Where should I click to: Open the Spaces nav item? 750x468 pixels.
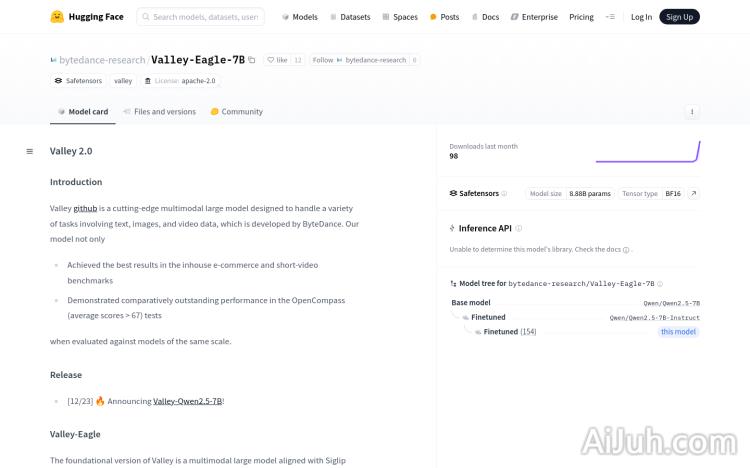[x=400, y=17]
